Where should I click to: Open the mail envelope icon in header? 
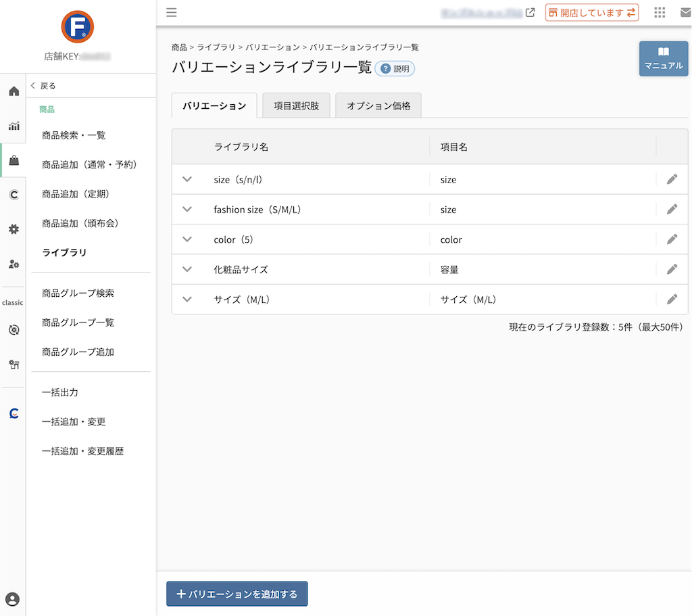[686, 12]
